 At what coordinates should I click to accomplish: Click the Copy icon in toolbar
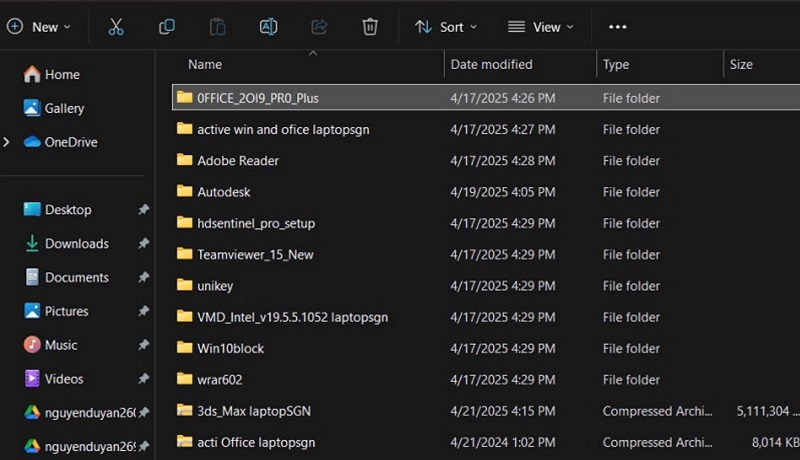pyautogui.click(x=166, y=27)
